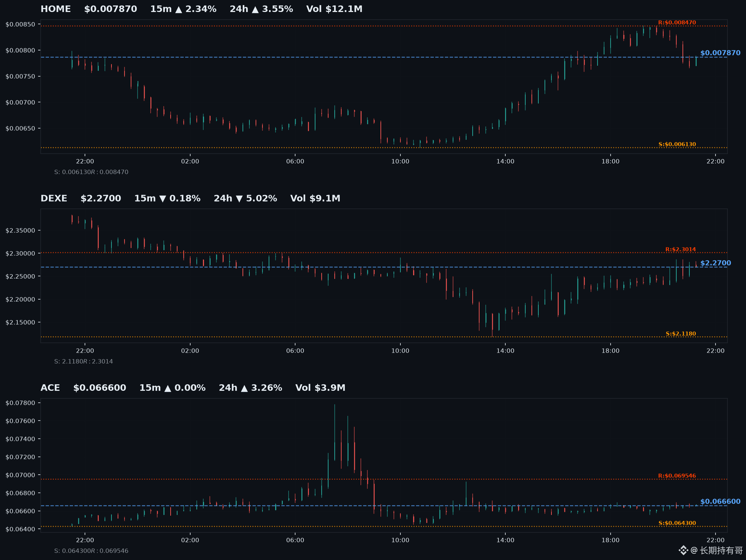This screenshot has width=746, height=560.
Task: Click the ACE footer S: 0.064300 R: 0.069546
Action: click(x=91, y=551)
